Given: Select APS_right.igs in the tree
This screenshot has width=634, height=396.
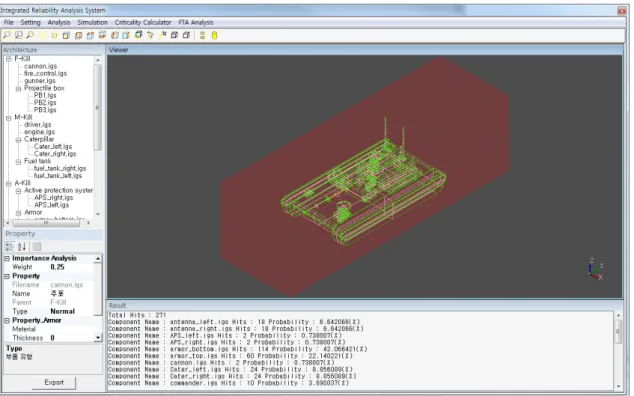Looking at the screenshot, I should [x=53, y=197].
